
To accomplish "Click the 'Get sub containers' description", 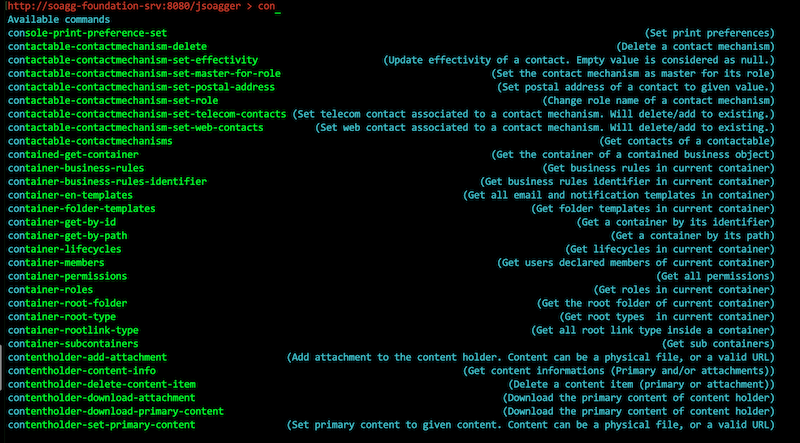I will click(718, 344).
